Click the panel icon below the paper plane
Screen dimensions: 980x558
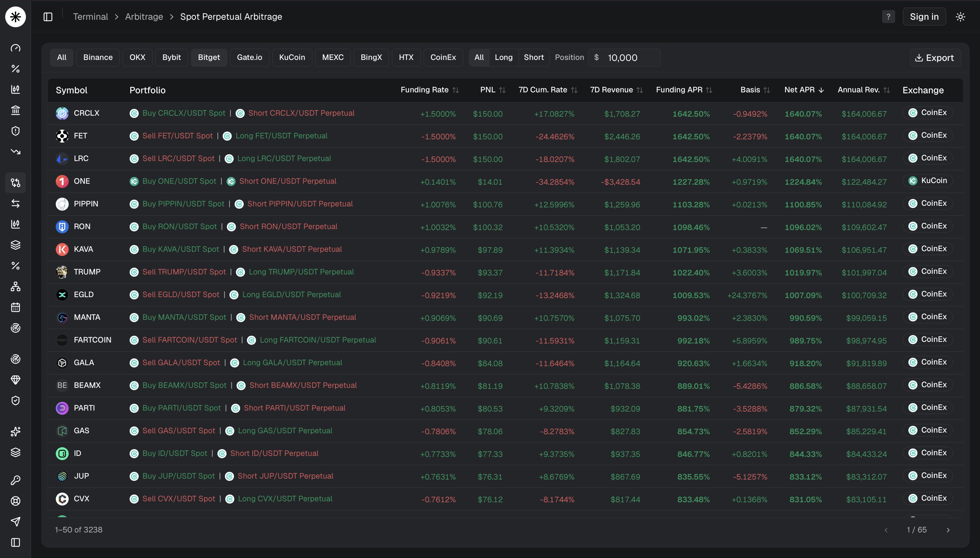15,543
